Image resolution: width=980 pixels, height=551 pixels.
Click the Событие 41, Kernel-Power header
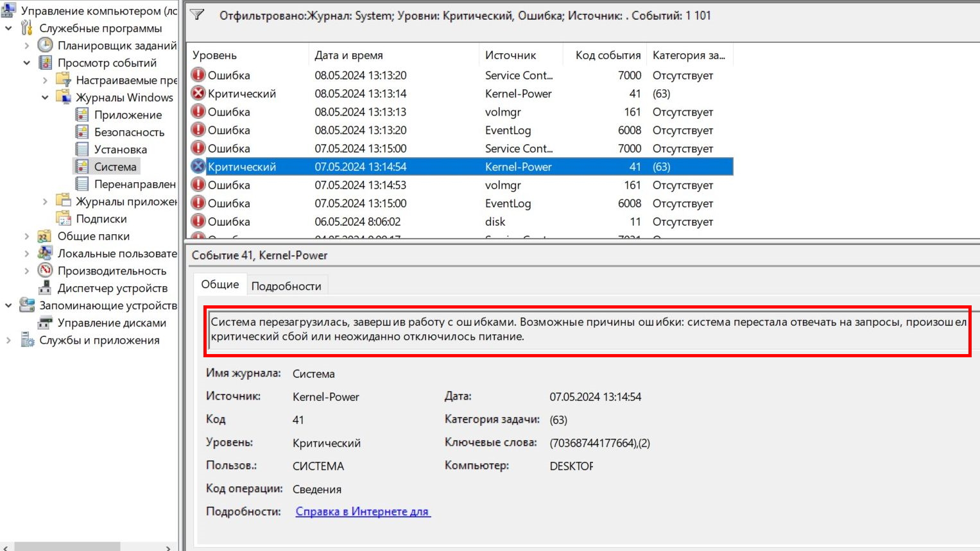[259, 255]
